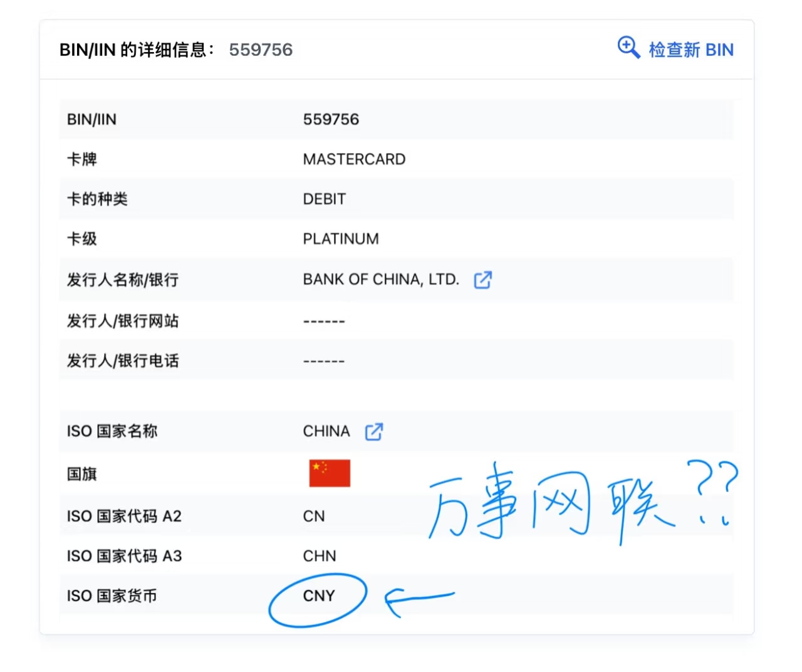The width and height of the screenshot is (802, 672).
Task: Open external link icon next to BANK OF CHINA
Action: click(x=482, y=280)
